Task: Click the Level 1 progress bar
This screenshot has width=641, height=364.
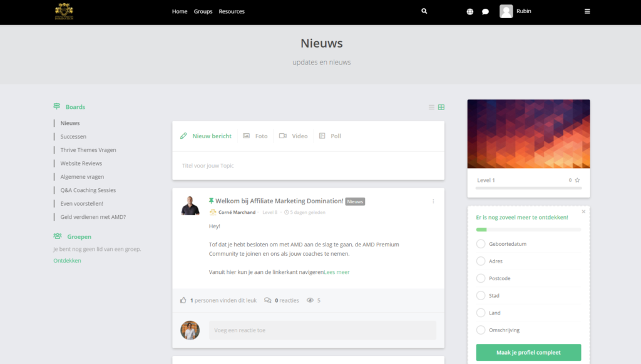Action: tap(528, 188)
